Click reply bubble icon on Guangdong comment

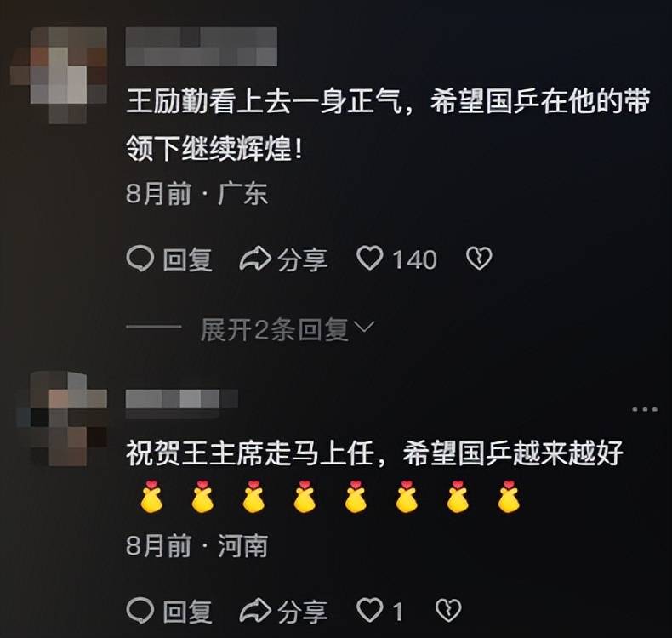click(x=140, y=259)
